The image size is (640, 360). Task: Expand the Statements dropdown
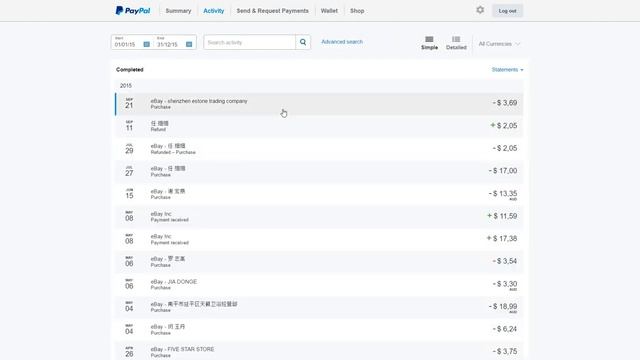pyautogui.click(x=507, y=70)
